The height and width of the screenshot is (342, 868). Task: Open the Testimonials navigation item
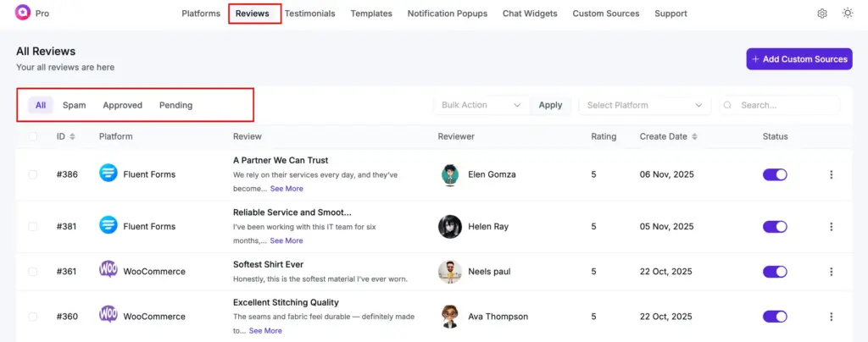tap(310, 14)
